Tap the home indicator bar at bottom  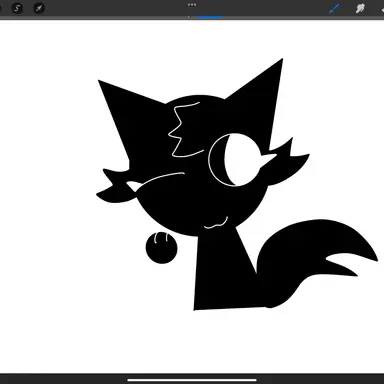[192, 380]
